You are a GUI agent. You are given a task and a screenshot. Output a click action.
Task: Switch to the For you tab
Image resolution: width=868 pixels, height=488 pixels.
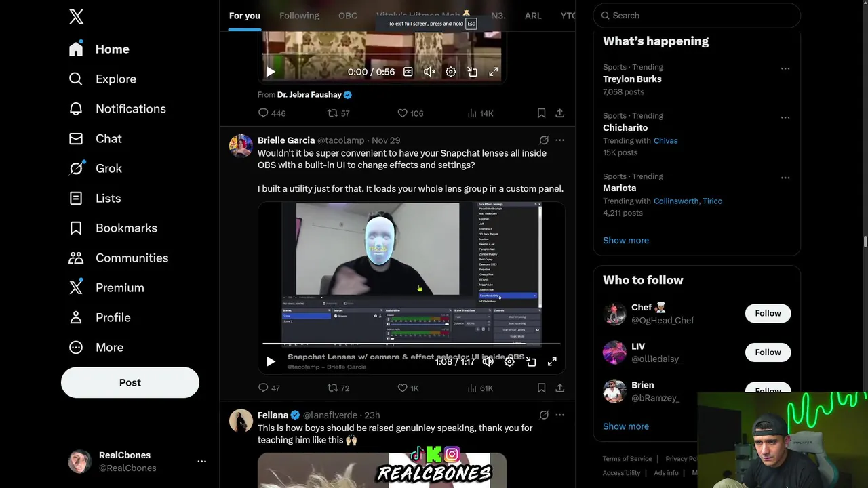245,16
